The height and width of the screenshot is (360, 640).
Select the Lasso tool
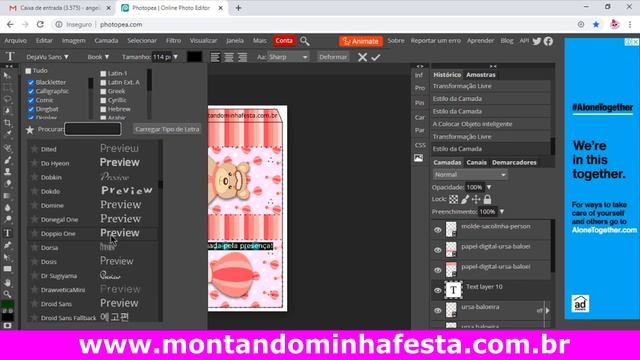[x=7, y=99]
